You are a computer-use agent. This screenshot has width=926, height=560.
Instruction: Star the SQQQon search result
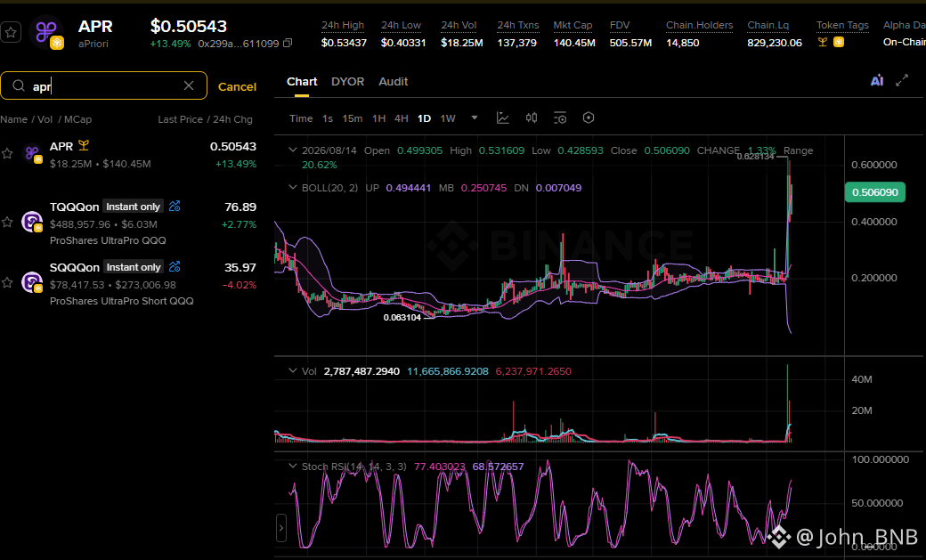[x=7, y=282]
